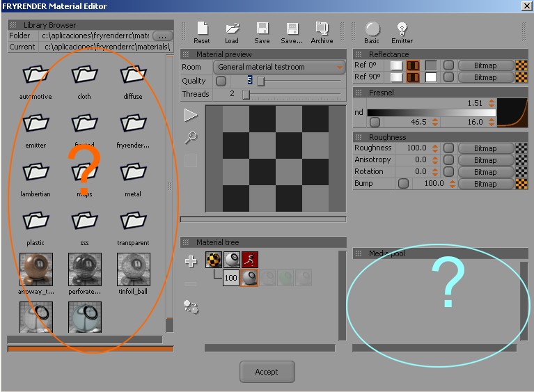This screenshot has width=534, height=392.
Task: Toggle Ref 0º bitmap enable button
Action: pos(448,65)
